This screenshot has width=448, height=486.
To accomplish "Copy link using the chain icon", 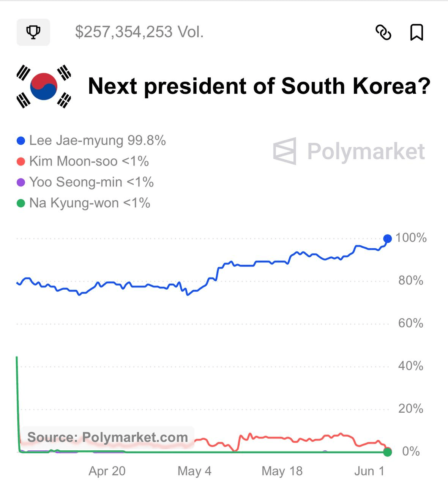I will pos(383,32).
